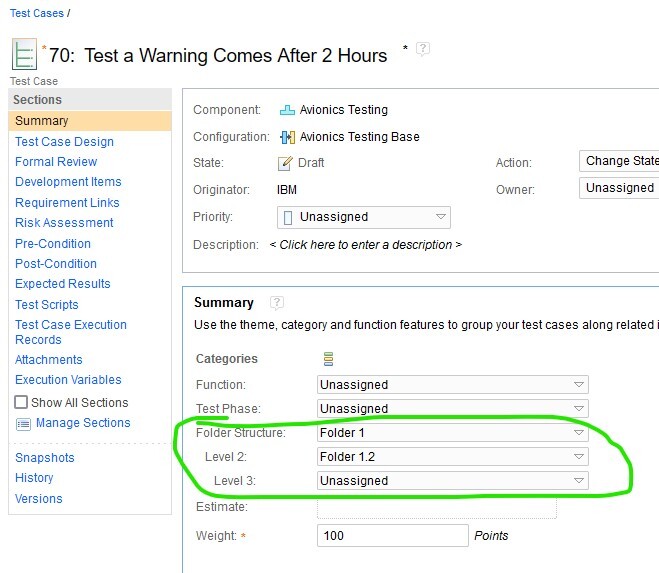The width and height of the screenshot is (659, 573).
Task: Click the description placeholder to edit it
Action: click(x=366, y=245)
